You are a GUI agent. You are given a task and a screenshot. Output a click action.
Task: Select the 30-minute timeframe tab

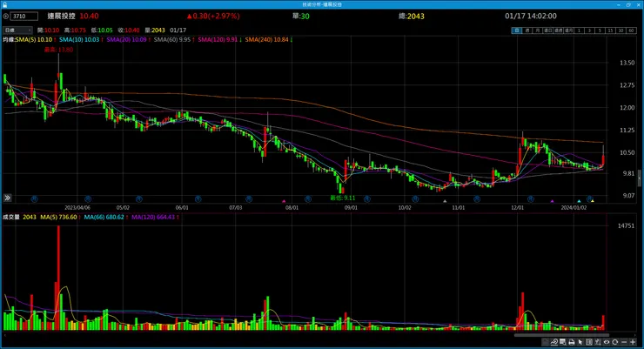[x=621, y=30]
